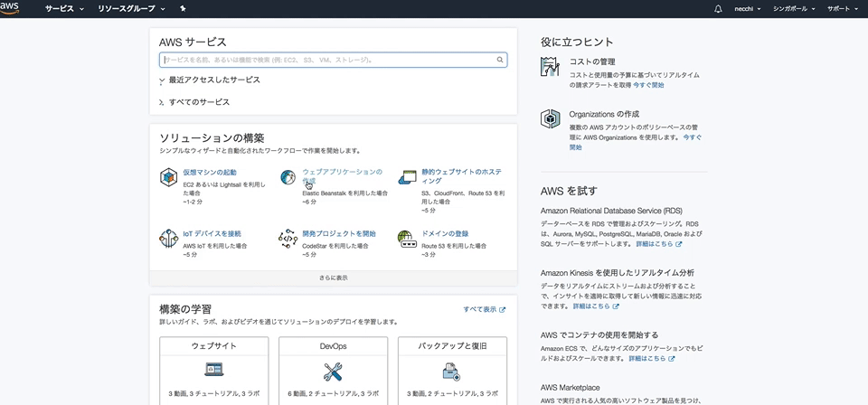The height and width of the screenshot is (405, 868).
Task: Click external link icon beside すべて表示
Action: [x=502, y=310]
